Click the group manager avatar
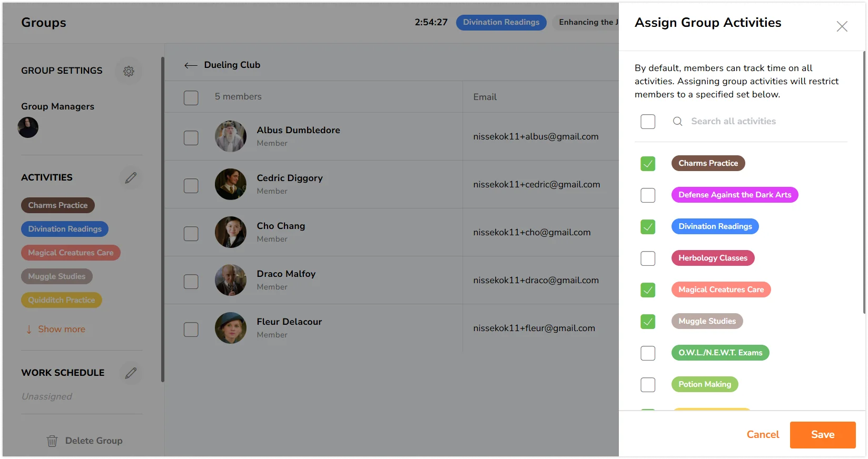Viewport: 868px width, 459px height. 28,127
